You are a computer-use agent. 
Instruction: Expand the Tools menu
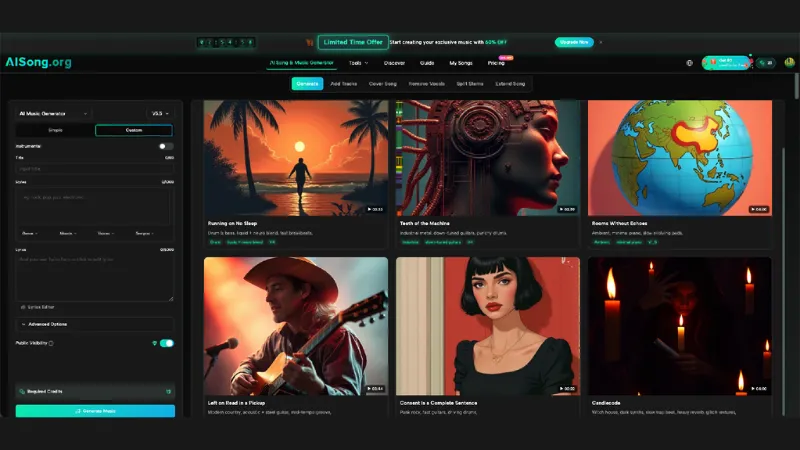[358, 63]
